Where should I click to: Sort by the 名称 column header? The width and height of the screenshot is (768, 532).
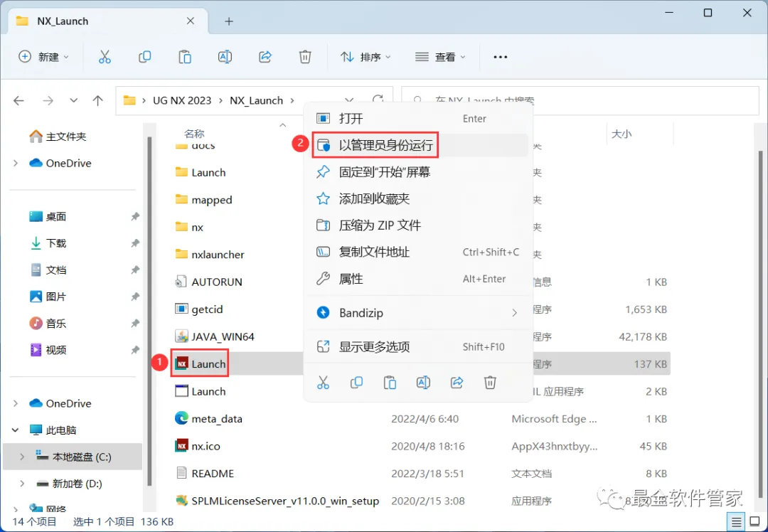click(x=194, y=134)
